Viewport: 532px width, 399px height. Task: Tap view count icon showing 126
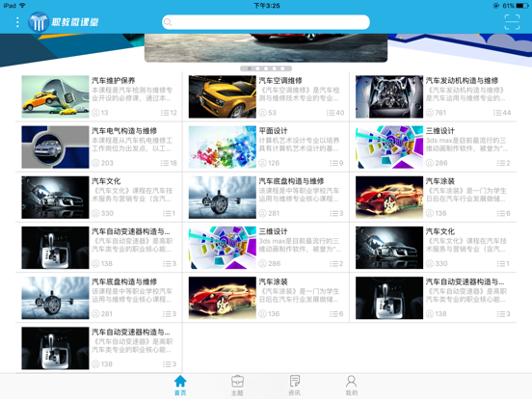tap(262, 163)
